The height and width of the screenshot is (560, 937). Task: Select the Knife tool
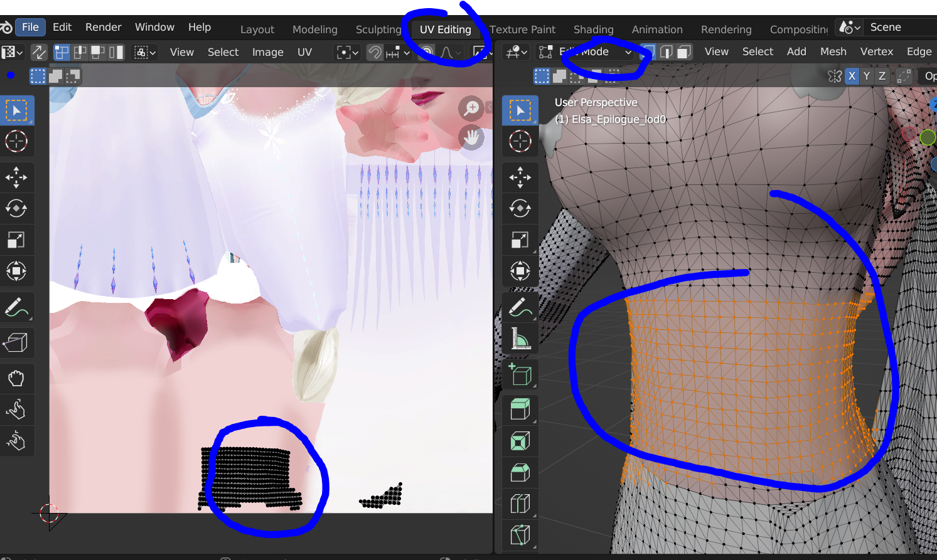tap(520, 535)
